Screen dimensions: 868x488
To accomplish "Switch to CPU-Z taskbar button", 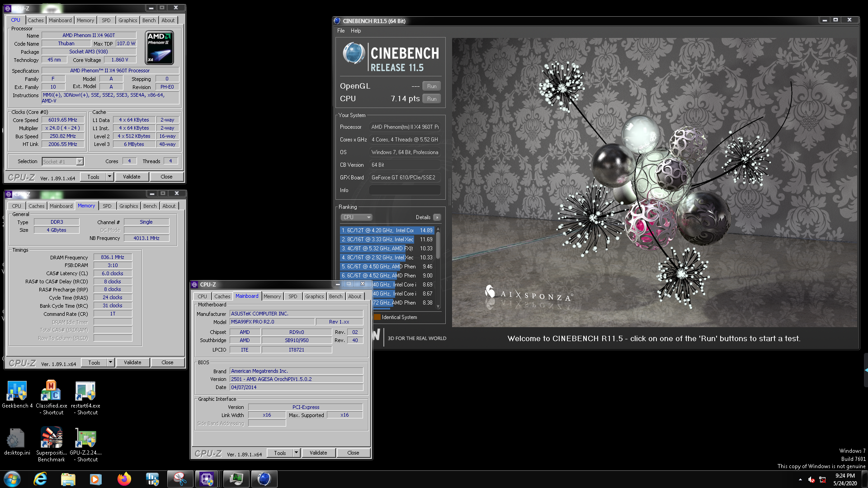I will (x=207, y=479).
